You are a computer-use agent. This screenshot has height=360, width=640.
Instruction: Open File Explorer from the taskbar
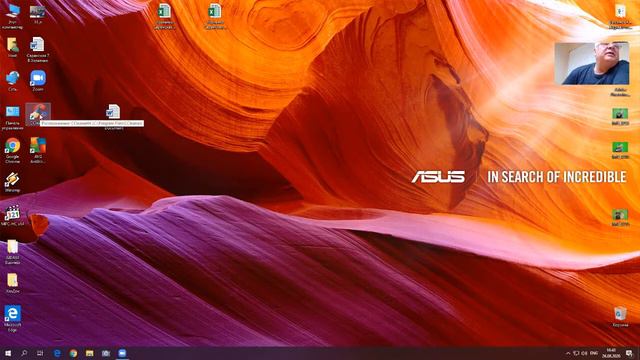90,353
